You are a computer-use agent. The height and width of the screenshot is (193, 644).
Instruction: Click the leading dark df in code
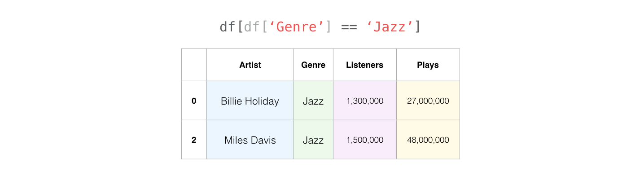228,27
